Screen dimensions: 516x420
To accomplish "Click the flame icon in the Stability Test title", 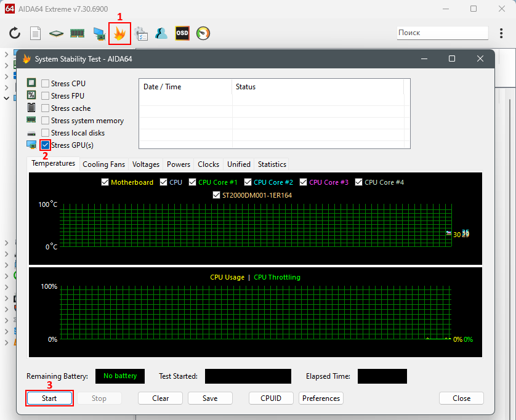I will (x=26, y=59).
